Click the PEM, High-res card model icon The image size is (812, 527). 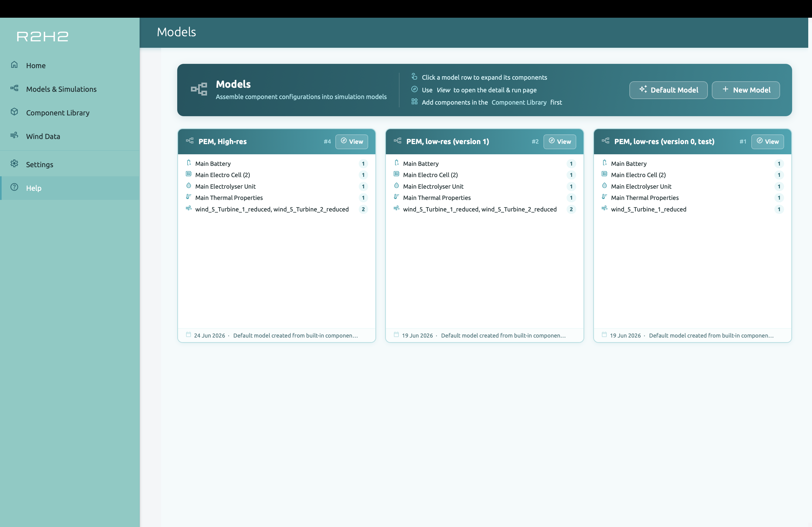(190, 141)
